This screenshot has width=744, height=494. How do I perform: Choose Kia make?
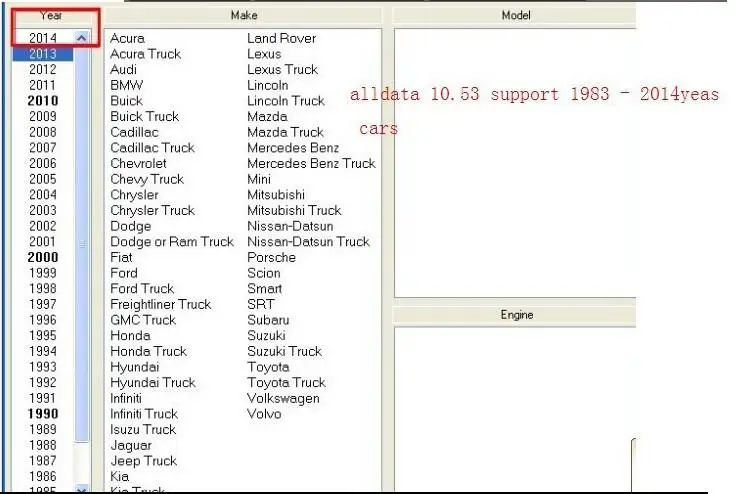coord(119,476)
